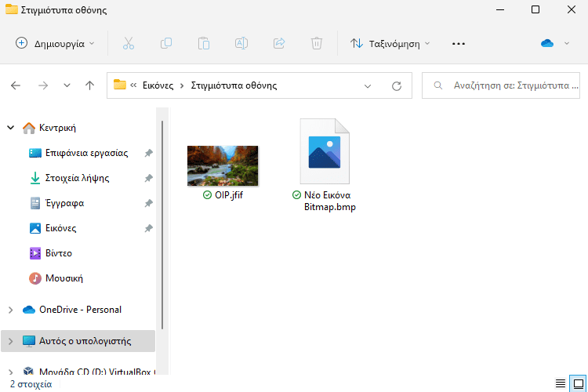Click the OneDrive cloud status icon
Viewport: 588px width, 392px height.
(547, 44)
